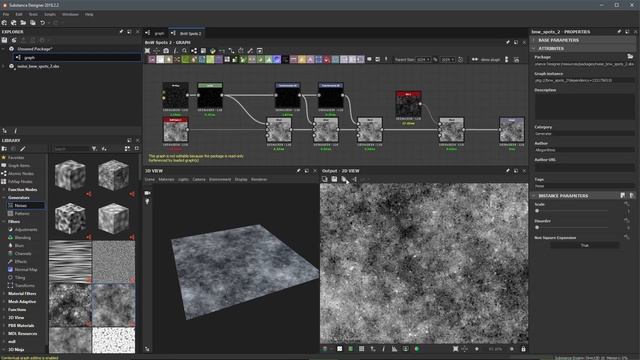
Task: Open the Renderer menu in 3D View
Action: [259, 180]
